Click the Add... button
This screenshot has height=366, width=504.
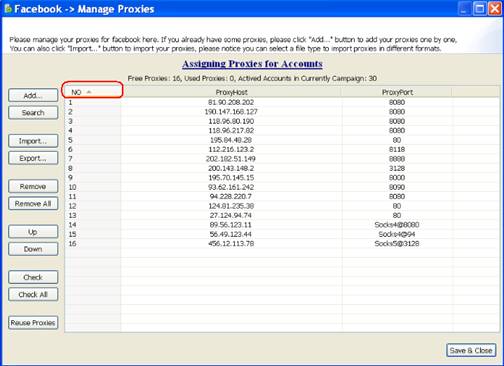tap(33, 95)
